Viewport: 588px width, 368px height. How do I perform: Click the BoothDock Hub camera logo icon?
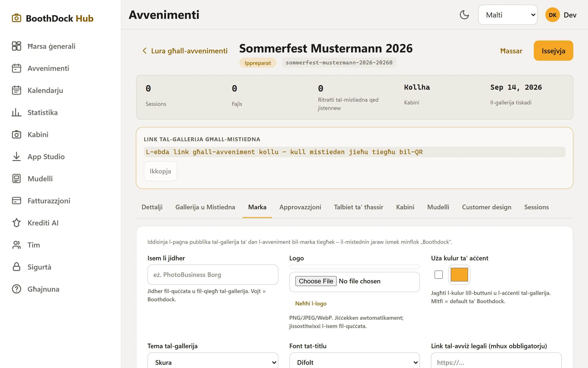coord(16,18)
